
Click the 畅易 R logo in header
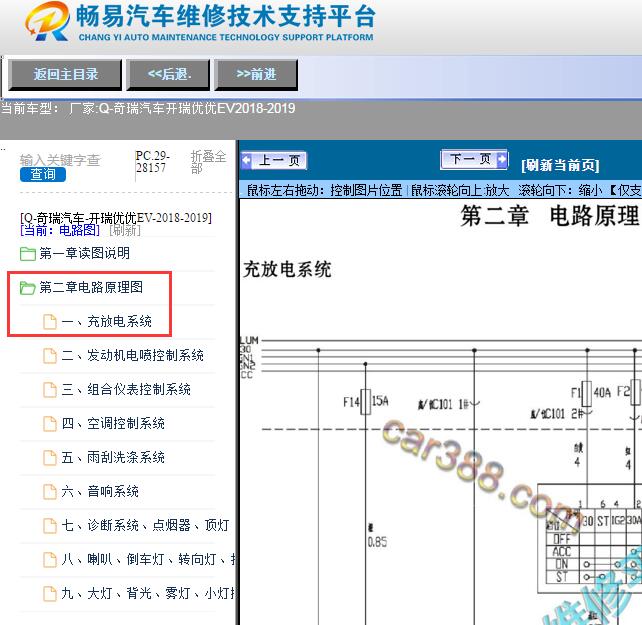(47, 21)
